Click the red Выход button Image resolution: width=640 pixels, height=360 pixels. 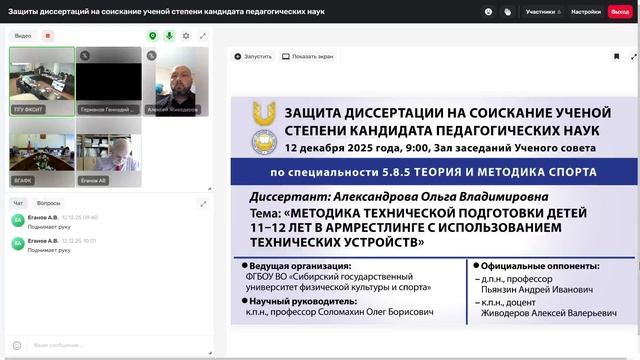[620, 12]
